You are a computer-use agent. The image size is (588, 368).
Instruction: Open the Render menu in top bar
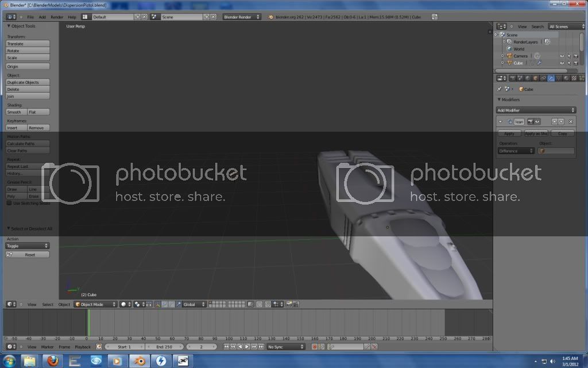57,17
